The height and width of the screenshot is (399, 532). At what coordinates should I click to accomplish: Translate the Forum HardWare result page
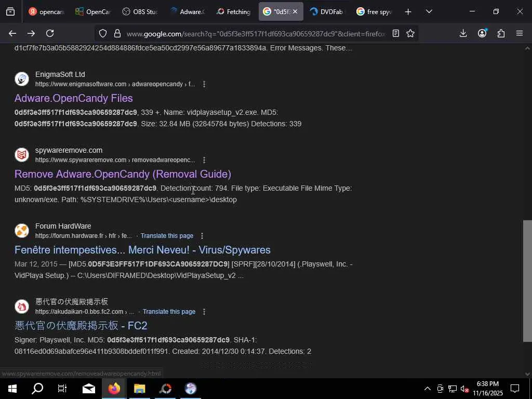167,236
